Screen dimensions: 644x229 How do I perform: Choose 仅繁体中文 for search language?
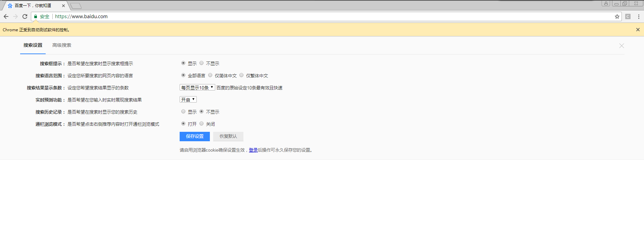coord(241,75)
